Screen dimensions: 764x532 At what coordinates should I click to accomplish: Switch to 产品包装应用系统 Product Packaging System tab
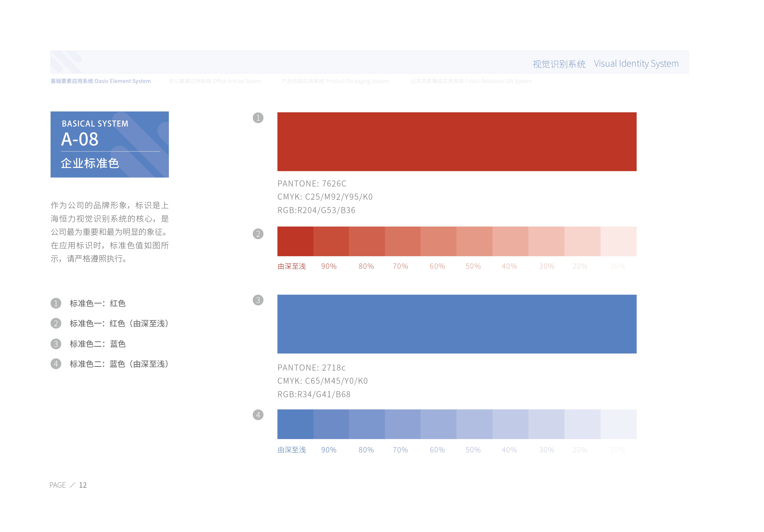(x=335, y=81)
